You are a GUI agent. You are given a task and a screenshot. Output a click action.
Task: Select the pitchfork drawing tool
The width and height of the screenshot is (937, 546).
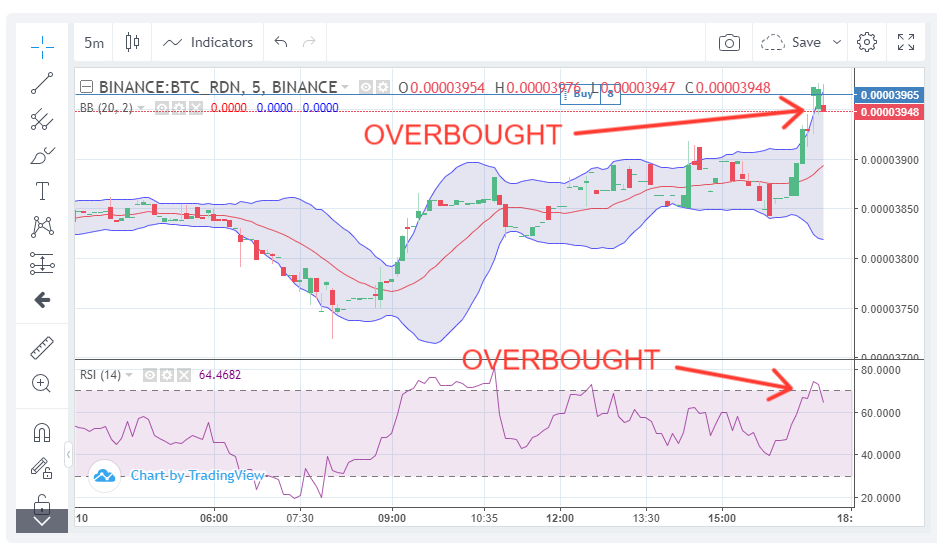point(42,119)
